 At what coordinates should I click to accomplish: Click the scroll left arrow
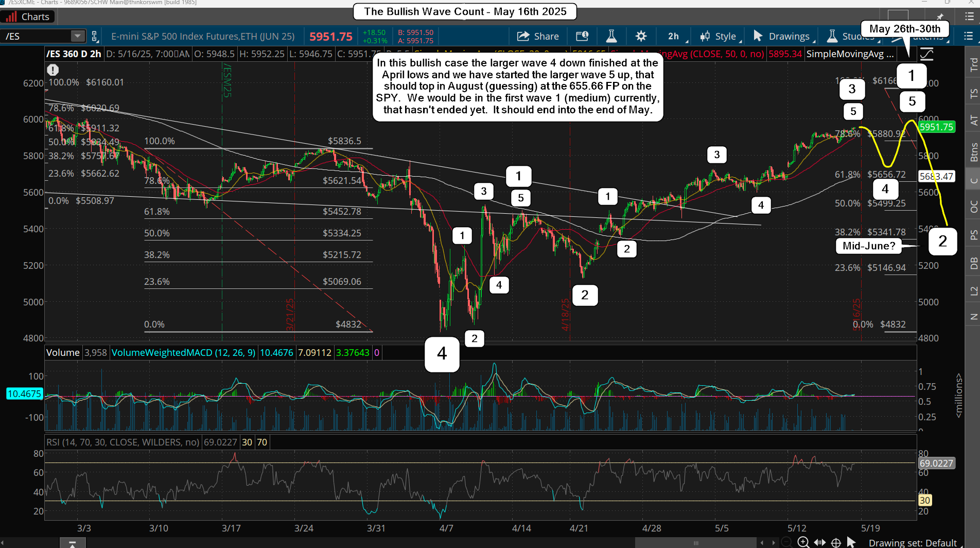tap(762, 543)
